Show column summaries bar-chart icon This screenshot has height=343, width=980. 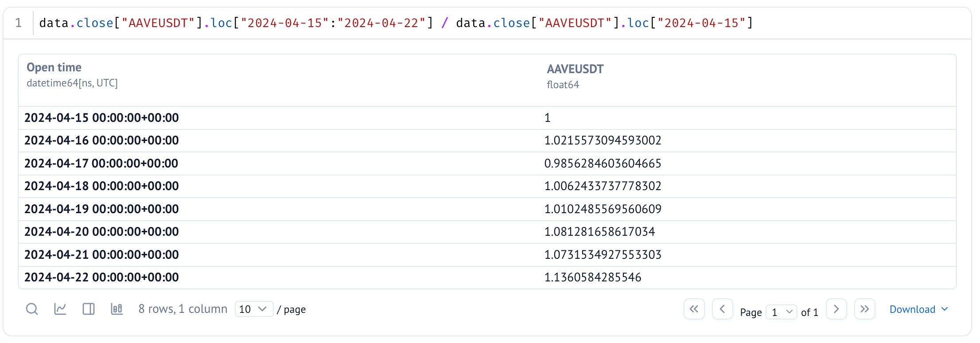(117, 309)
